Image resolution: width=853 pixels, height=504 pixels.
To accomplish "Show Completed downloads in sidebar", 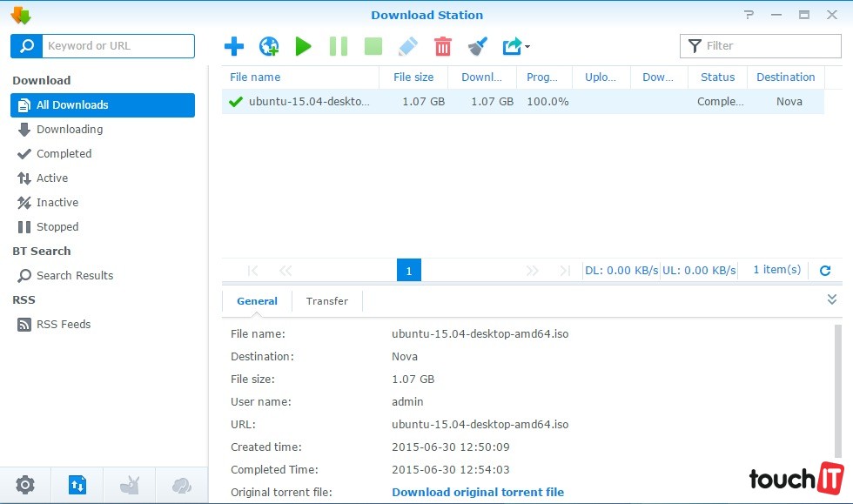I will click(x=64, y=153).
